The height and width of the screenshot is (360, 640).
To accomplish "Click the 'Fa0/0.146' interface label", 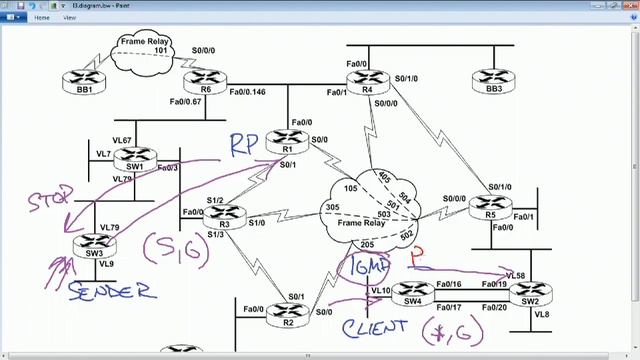I will pyautogui.click(x=247, y=92).
